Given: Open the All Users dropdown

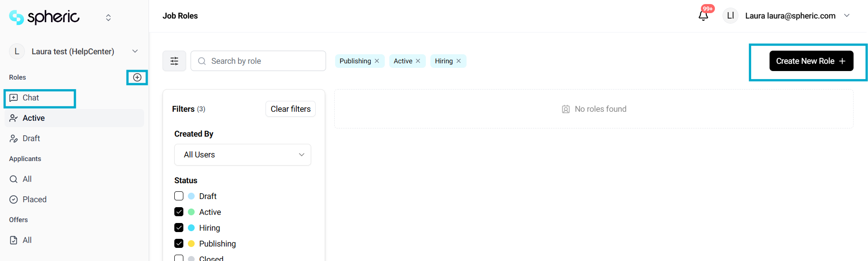Looking at the screenshot, I should (243, 155).
